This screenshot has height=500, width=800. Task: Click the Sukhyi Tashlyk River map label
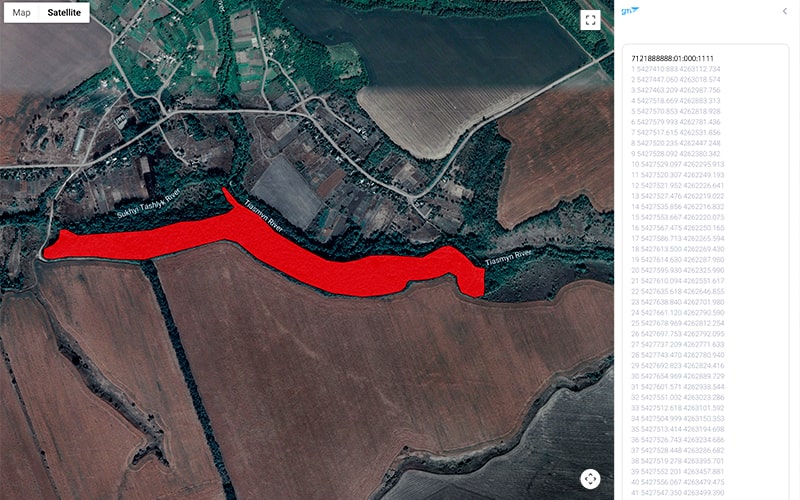tap(148, 204)
